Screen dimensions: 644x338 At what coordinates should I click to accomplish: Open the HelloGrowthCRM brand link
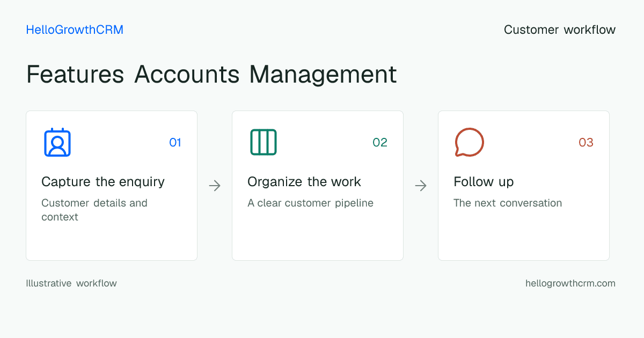[x=75, y=30]
